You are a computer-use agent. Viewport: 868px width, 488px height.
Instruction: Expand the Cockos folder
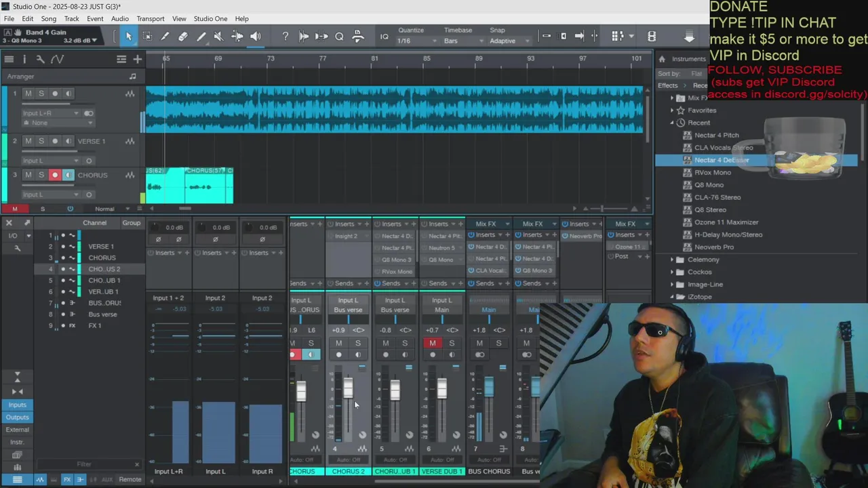pyautogui.click(x=672, y=272)
